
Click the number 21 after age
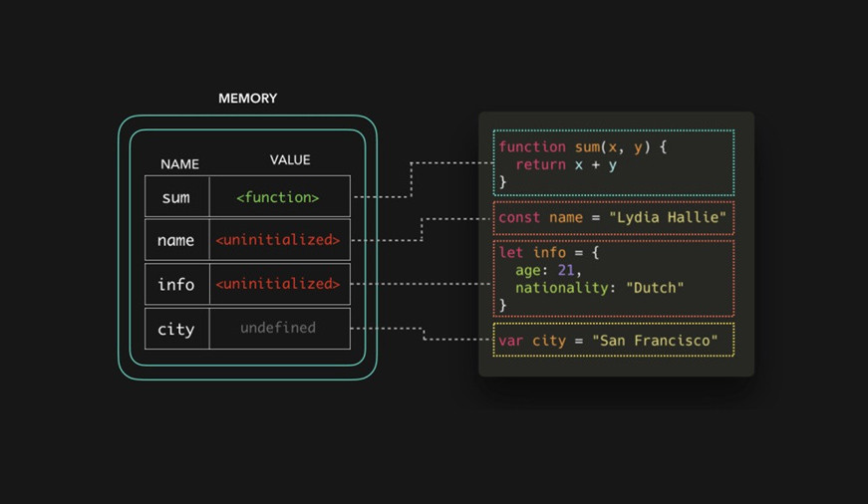(566, 270)
